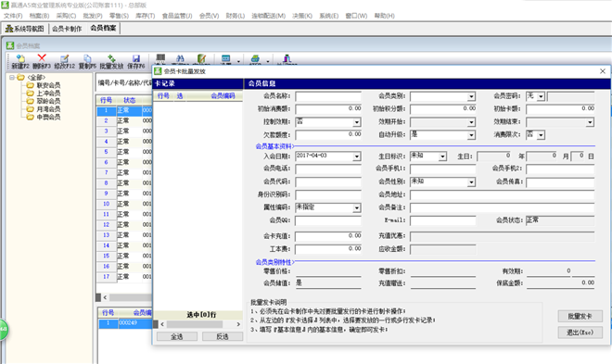Open the 采购(C) menu
This screenshot has width=612, height=364.
66,16
